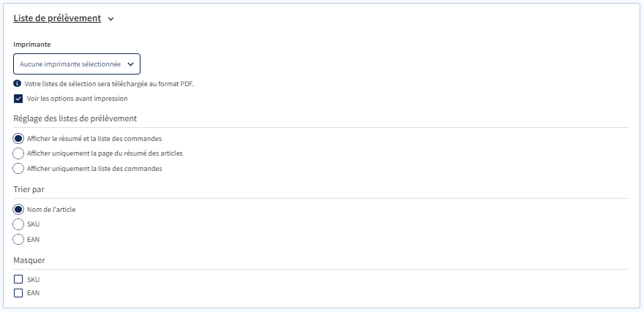The height and width of the screenshot is (312, 644).
Task: Check SKU checkbox under Masquer
Action: tap(18, 279)
